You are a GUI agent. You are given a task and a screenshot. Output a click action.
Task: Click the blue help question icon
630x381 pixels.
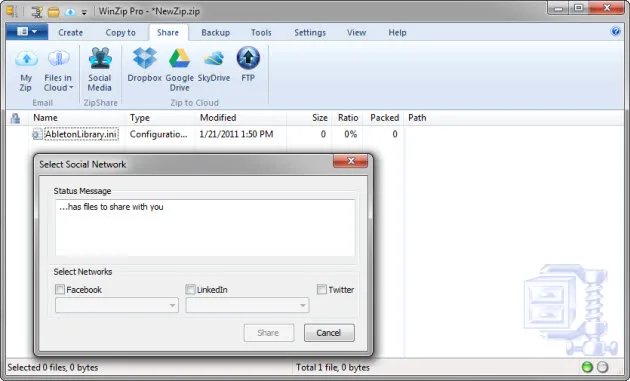pos(616,31)
